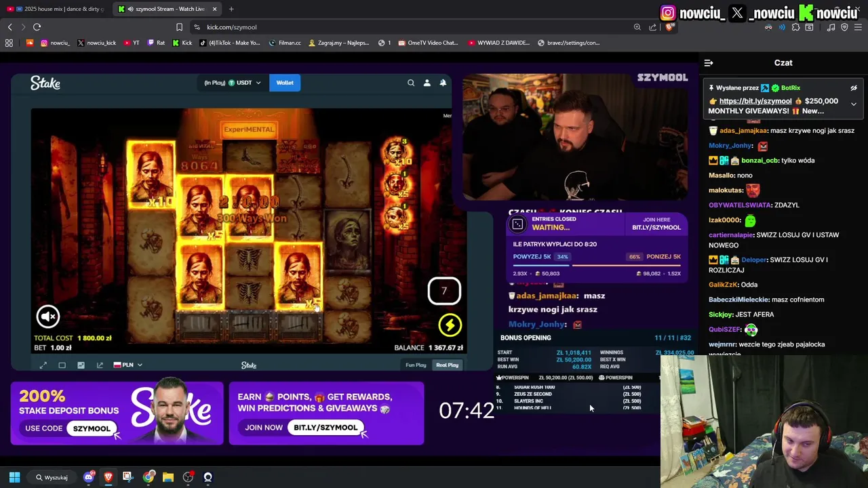Viewport: 868px width, 488px height.
Task: Switch to 2025 house mix tab
Action: (56, 9)
